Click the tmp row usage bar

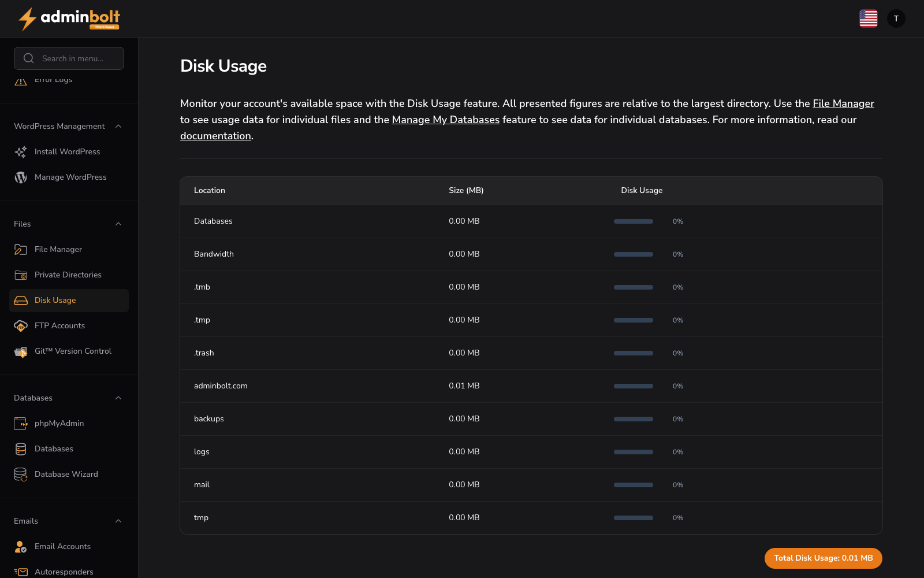tap(634, 518)
